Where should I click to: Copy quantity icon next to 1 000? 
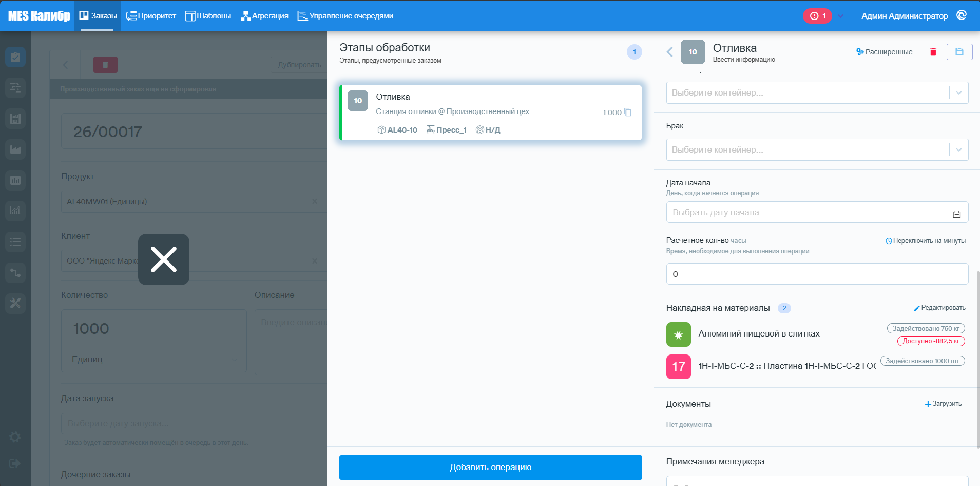pyautogui.click(x=628, y=113)
